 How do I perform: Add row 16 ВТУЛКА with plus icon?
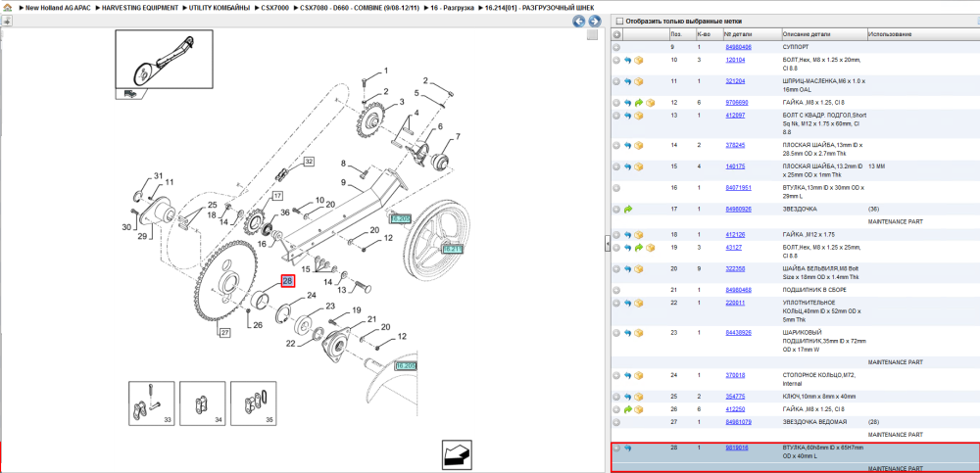pos(616,187)
